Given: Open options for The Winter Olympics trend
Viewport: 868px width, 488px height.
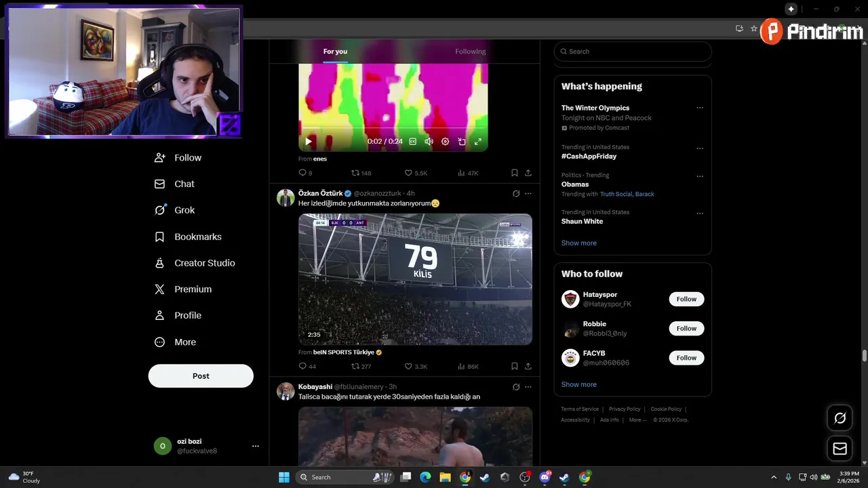Looking at the screenshot, I should (x=700, y=108).
